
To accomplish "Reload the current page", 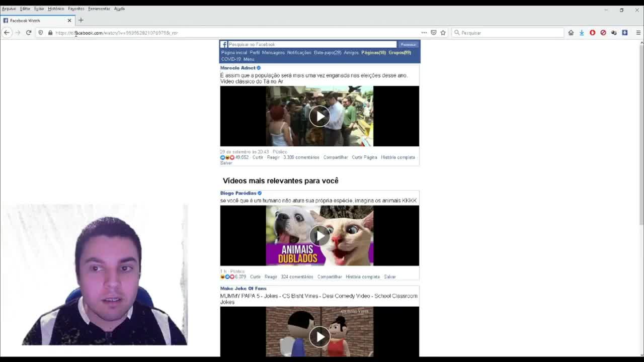I will pyautogui.click(x=29, y=33).
